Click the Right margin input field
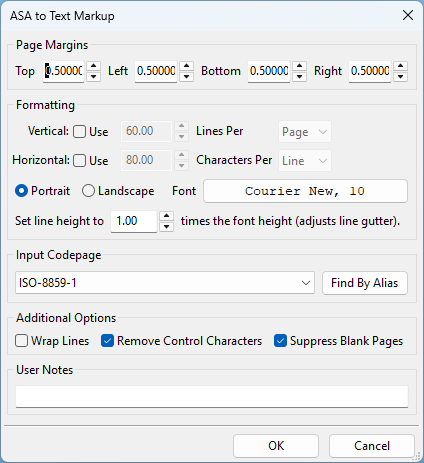The height and width of the screenshot is (463, 424). click(370, 71)
